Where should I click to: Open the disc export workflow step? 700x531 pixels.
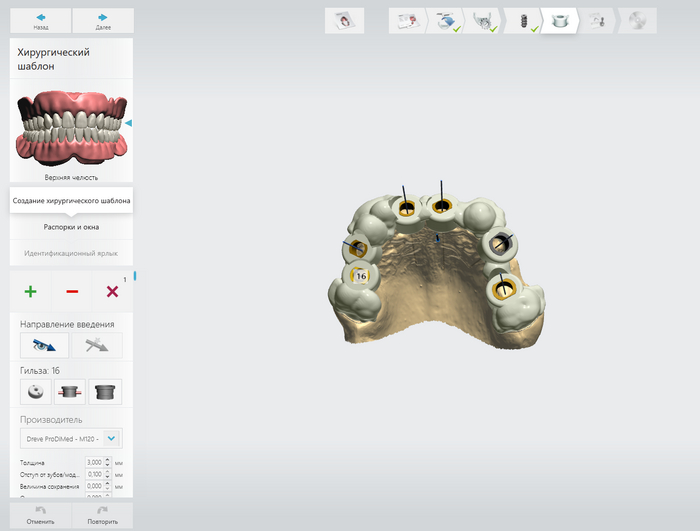pyautogui.click(x=637, y=21)
